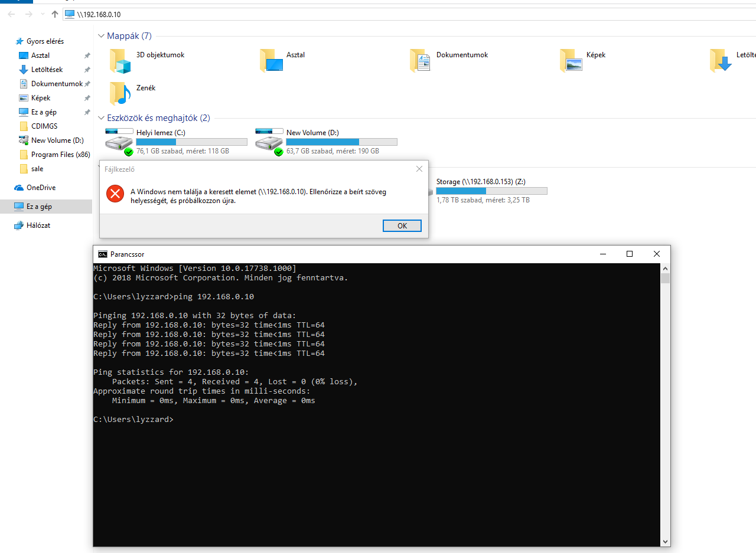
Task: Click the address bar path field
Action: [x=409, y=14]
